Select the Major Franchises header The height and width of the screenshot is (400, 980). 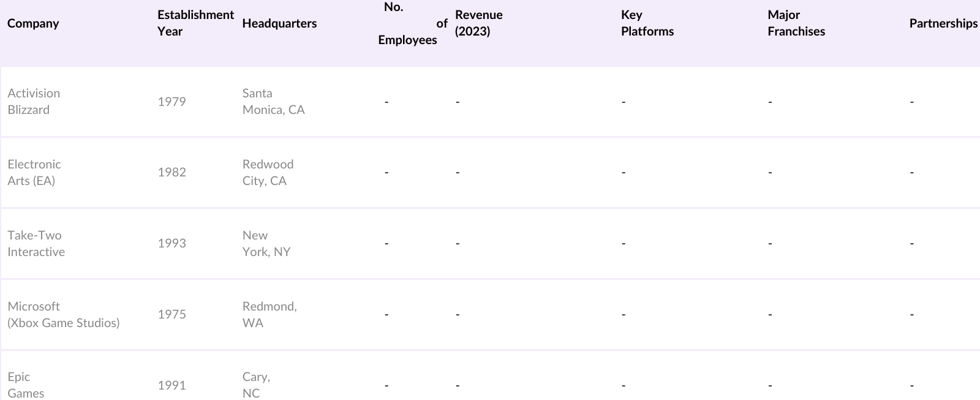pyautogui.click(x=796, y=23)
